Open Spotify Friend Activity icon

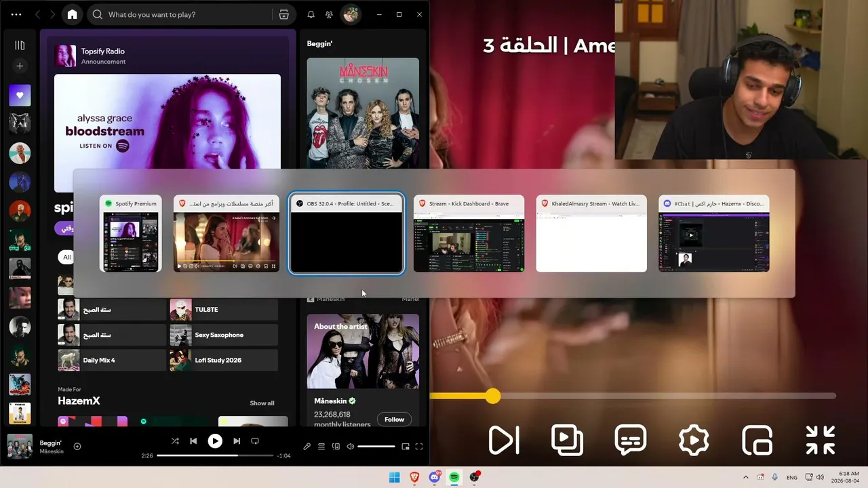point(329,14)
